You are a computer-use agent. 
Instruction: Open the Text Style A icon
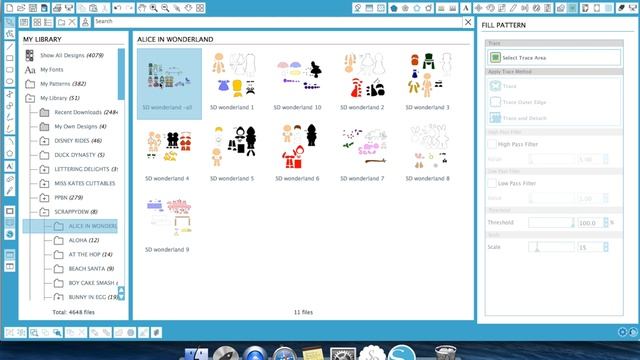coord(465,8)
